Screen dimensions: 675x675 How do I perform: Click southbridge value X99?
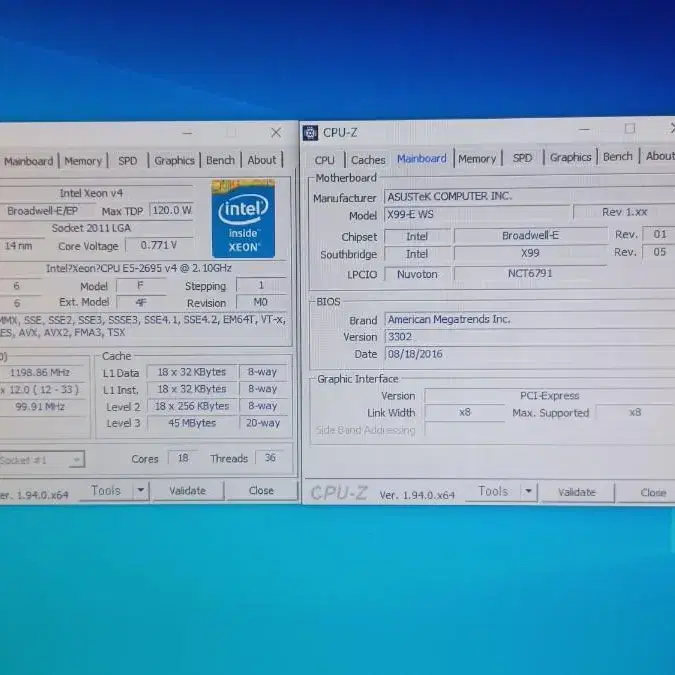530,253
